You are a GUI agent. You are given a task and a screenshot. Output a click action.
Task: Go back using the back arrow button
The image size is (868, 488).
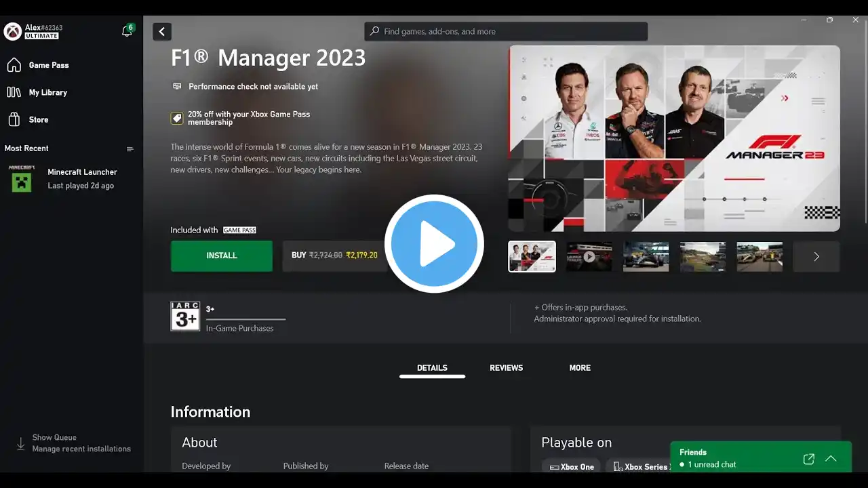(162, 32)
